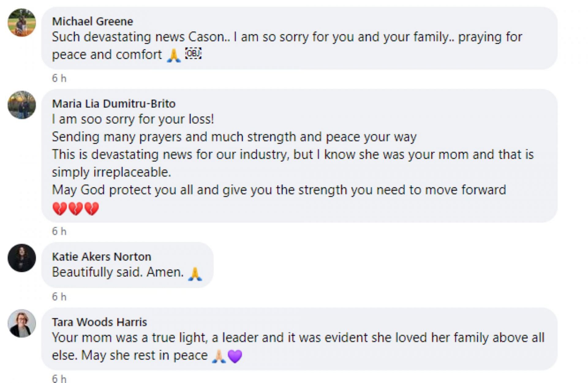This screenshot has width=588, height=383.
Task: Click the 6 h timestamp under Katie Akers Norton's comment
Action: [59, 297]
